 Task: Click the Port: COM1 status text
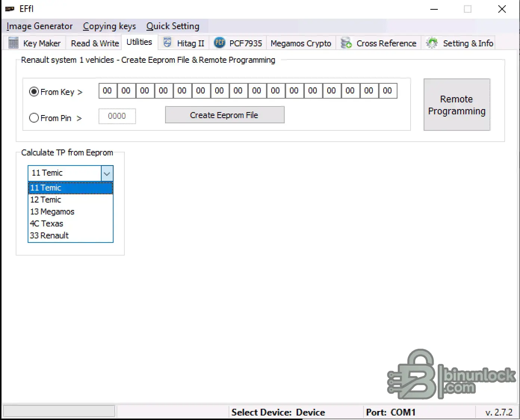point(391,412)
